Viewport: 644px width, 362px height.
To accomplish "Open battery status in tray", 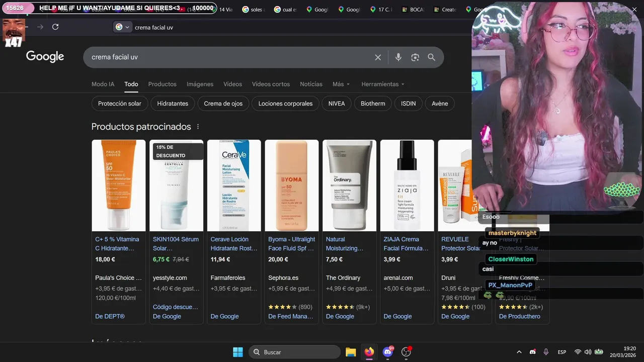I will (x=599, y=352).
